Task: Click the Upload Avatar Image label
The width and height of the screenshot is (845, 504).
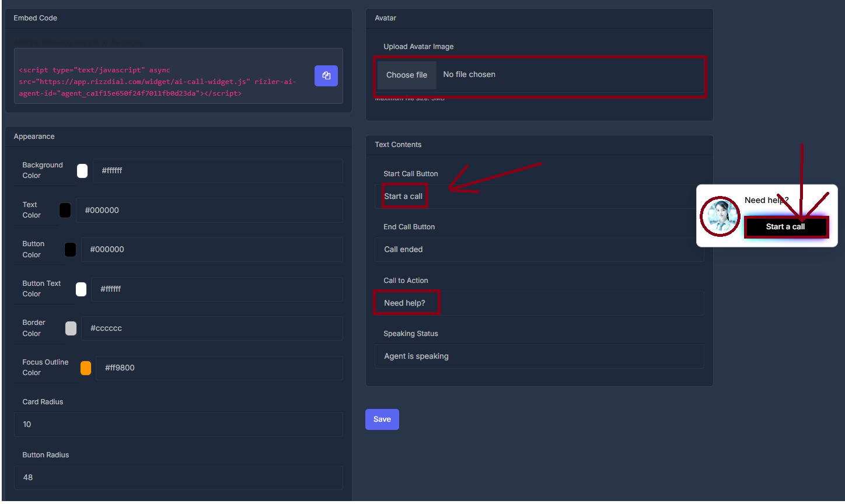Action: (x=418, y=47)
